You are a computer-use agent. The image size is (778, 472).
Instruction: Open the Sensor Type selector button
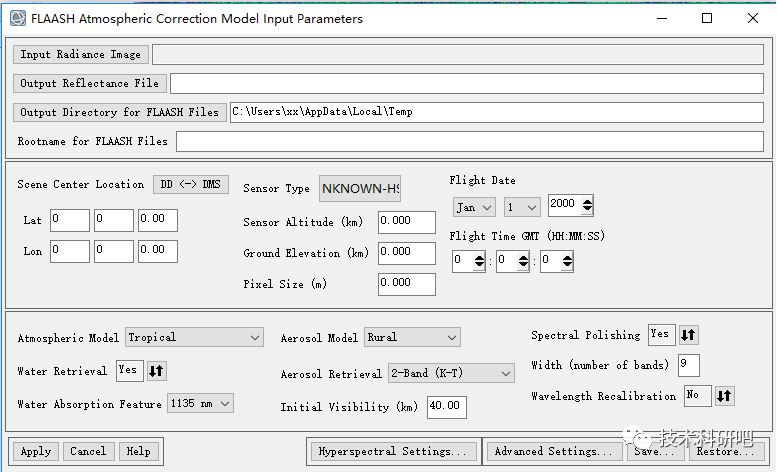coord(360,189)
